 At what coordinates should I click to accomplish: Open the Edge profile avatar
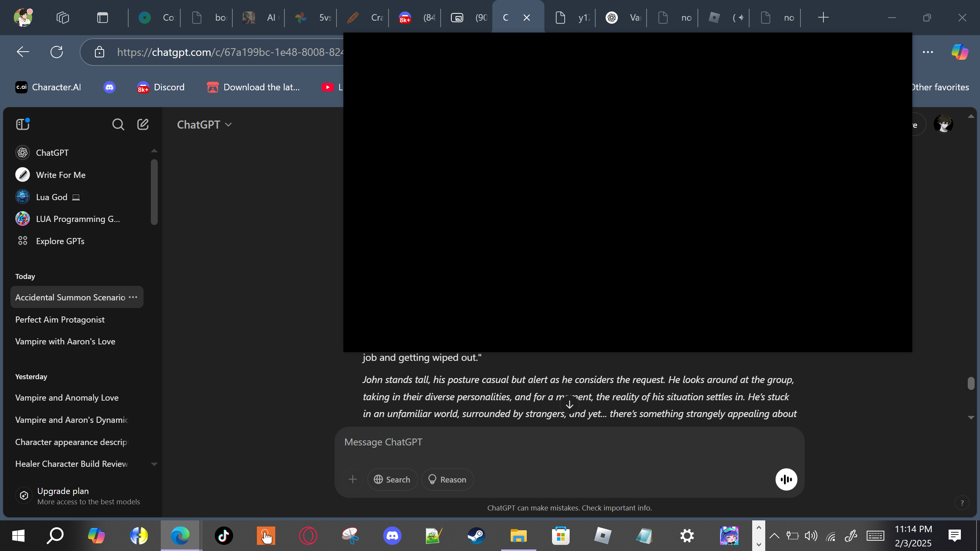pyautogui.click(x=23, y=17)
